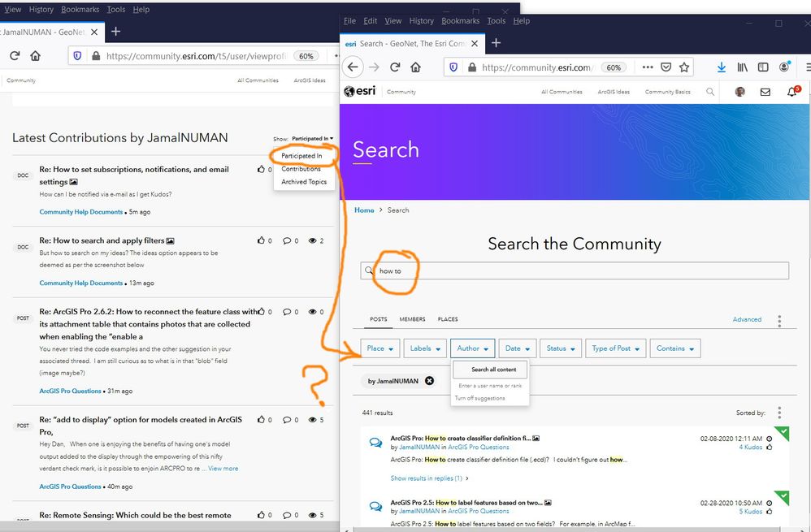
Task: Expand Place filter dropdown
Action: pyautogui.click(x=380, y=348)
